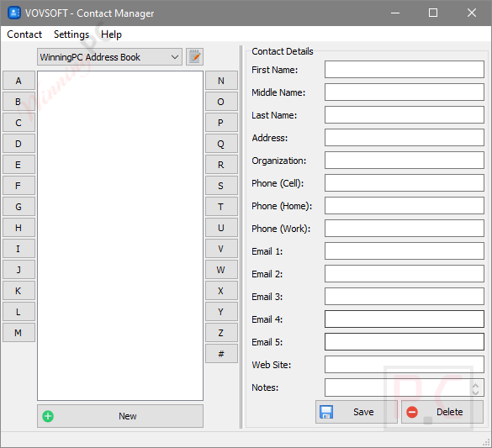This screenshot has height=448, width=492.
Task: Filter contacts by letter Z
Action: (221, 333)
